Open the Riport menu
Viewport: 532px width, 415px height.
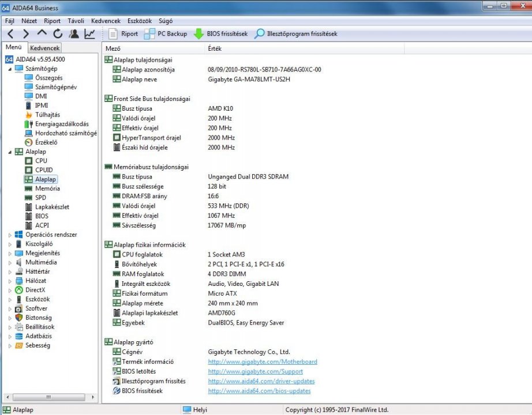[x=52, y=21]
